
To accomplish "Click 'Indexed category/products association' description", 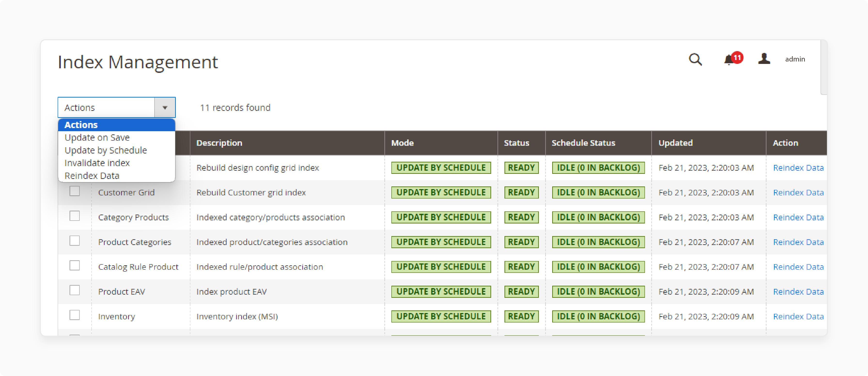I will [271, 217].
